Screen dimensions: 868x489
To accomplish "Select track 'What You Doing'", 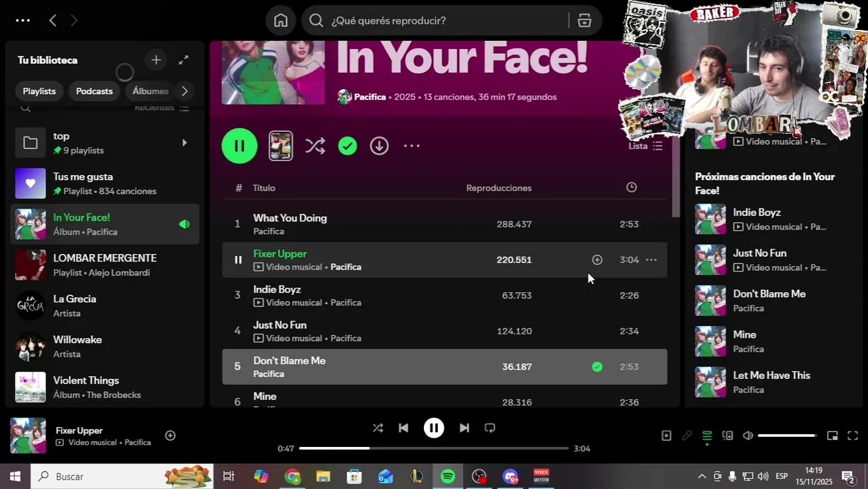I will coord(290,218).
